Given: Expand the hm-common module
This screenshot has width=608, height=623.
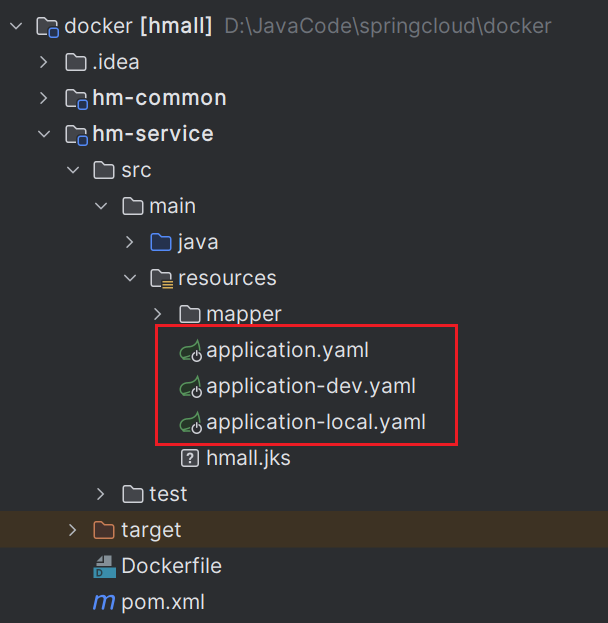Looking at the screenshot, I should 43,98.
